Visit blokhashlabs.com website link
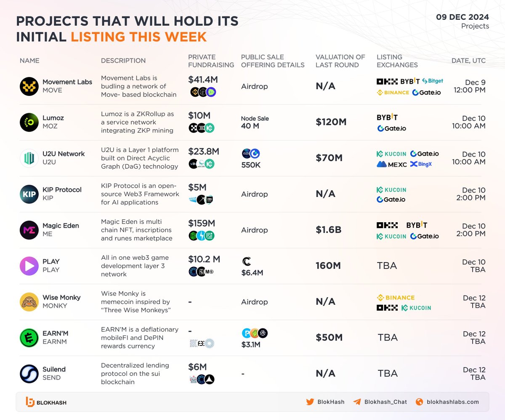The image size is (505, 420). tap(447, 402)
